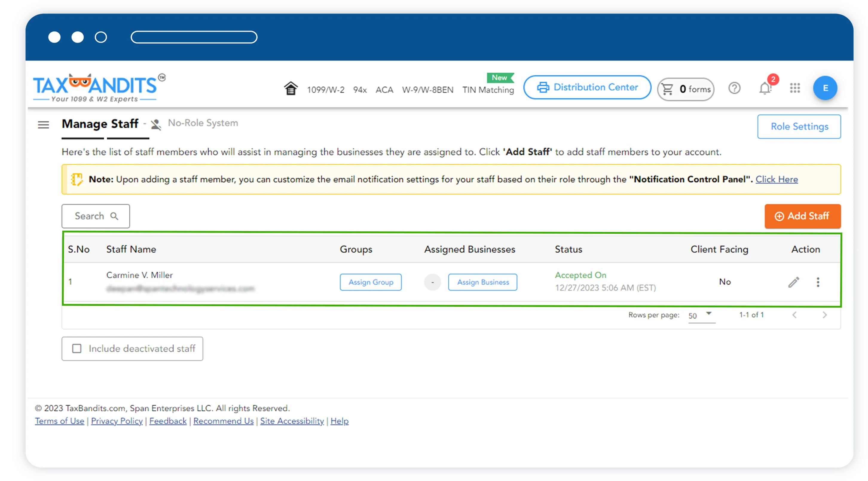Click the Click Here link in the note
The image size is (868, 481).
point(777,179)
